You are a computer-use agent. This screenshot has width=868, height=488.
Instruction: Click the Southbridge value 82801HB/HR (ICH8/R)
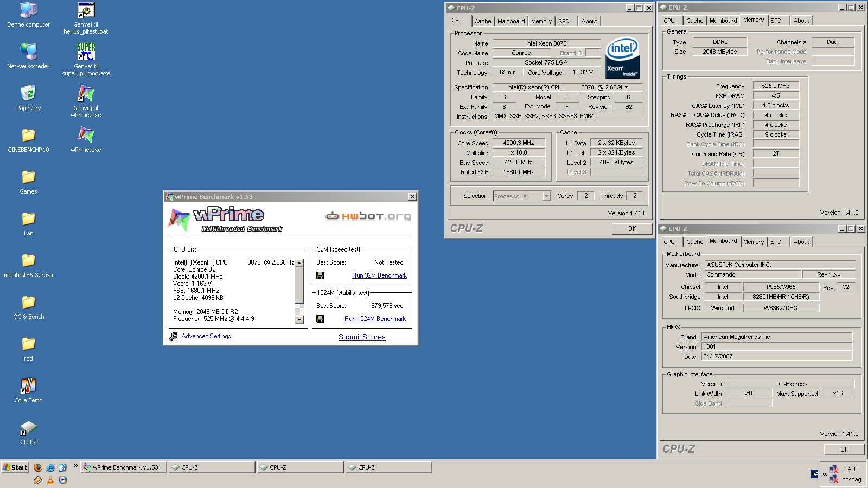pos(781,297)
